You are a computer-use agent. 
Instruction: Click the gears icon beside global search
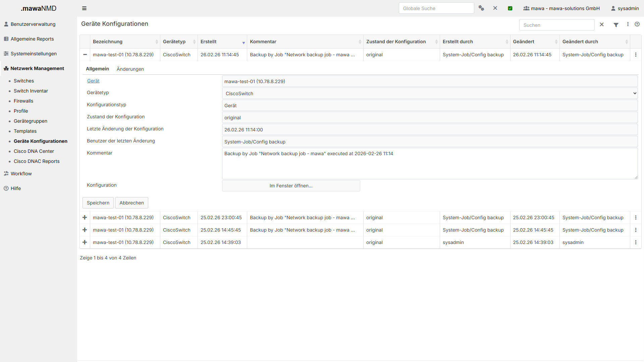coord(481,8)
